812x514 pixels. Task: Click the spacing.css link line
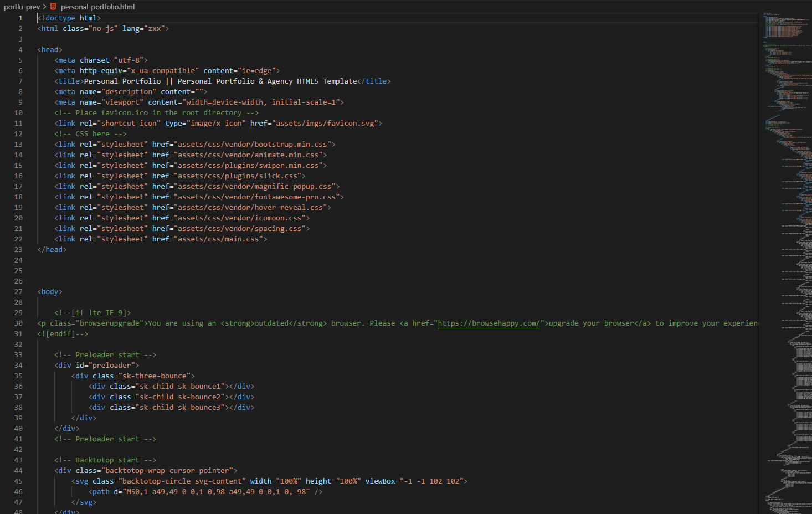182,229
